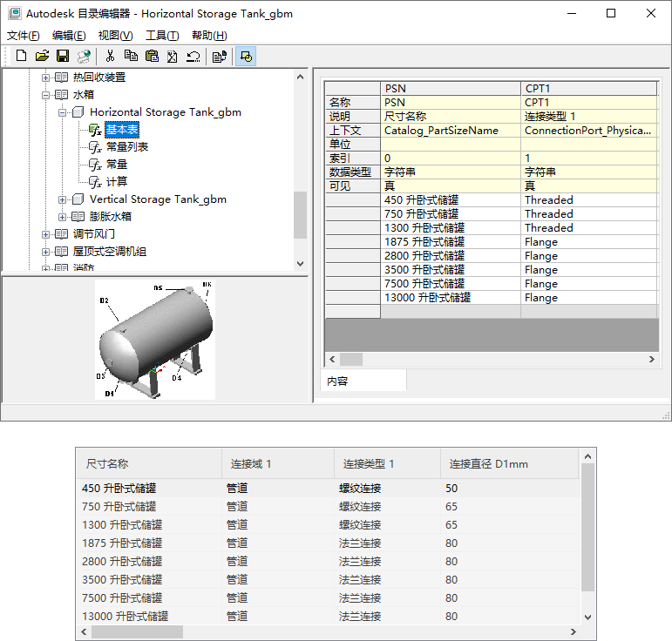The image size is (672, 641).
Task: Select the 屋顶式空调机组 tree item
Action: pos(109,252)
